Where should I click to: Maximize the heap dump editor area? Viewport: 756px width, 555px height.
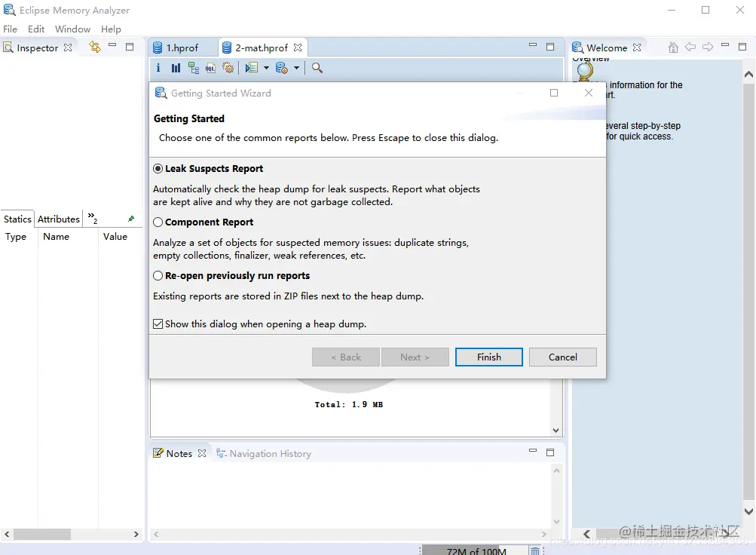tap(550, 47)
